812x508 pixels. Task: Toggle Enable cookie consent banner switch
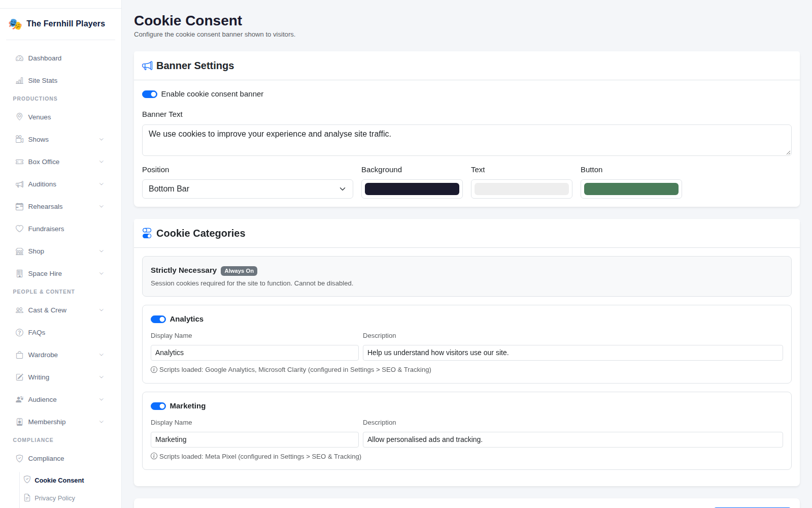coord(150,94)
